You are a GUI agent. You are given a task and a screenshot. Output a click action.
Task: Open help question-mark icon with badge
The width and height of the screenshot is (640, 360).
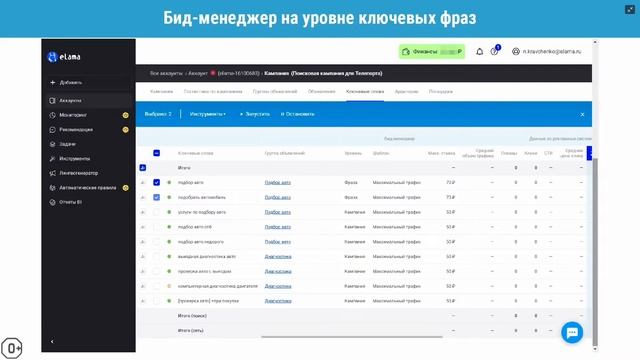pyautogui.click(x=495, y=51)
